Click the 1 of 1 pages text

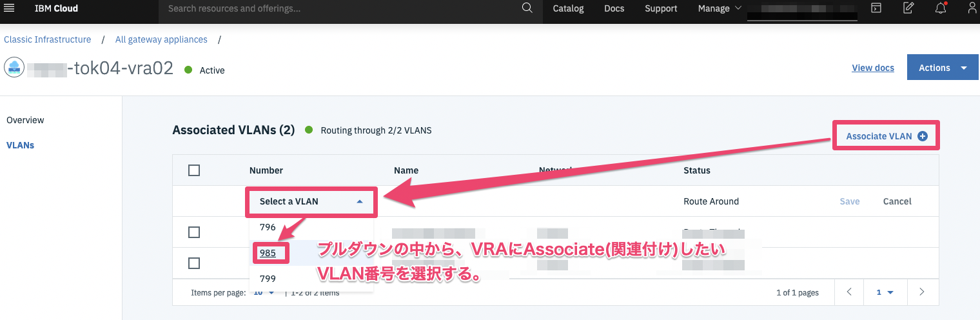[x=798, y=292]
